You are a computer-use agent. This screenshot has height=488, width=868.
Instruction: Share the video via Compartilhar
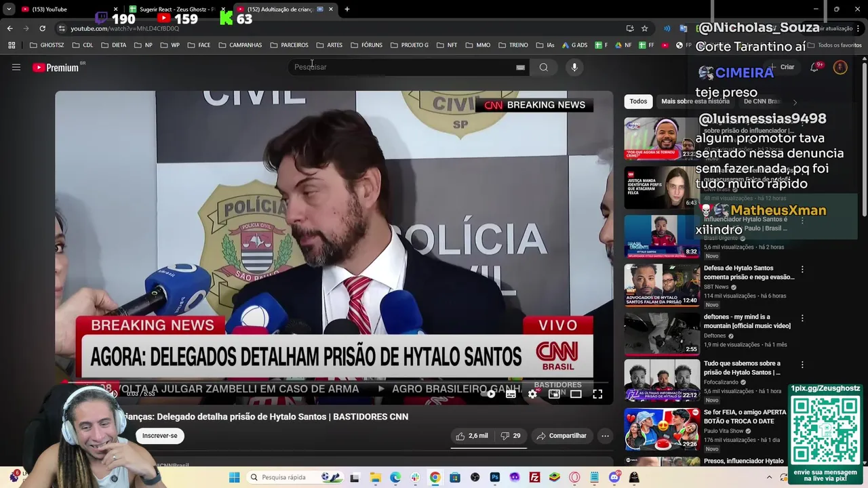pos(561,436)
